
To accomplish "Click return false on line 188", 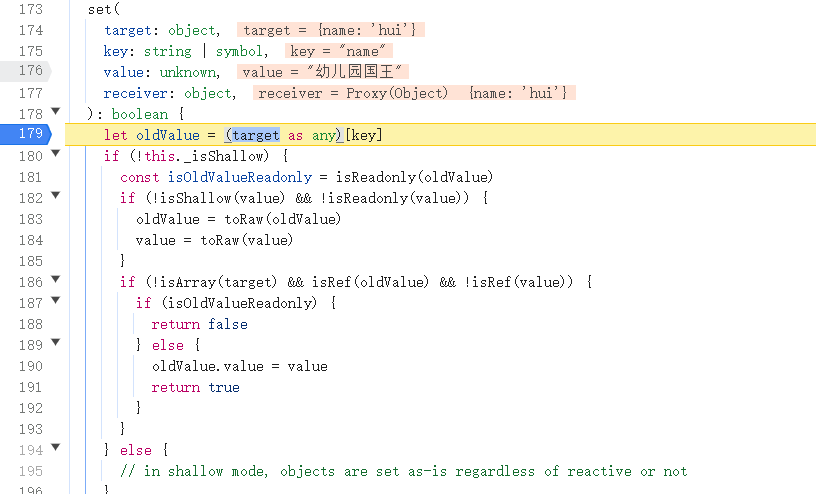I will click(x=199, y=324).
